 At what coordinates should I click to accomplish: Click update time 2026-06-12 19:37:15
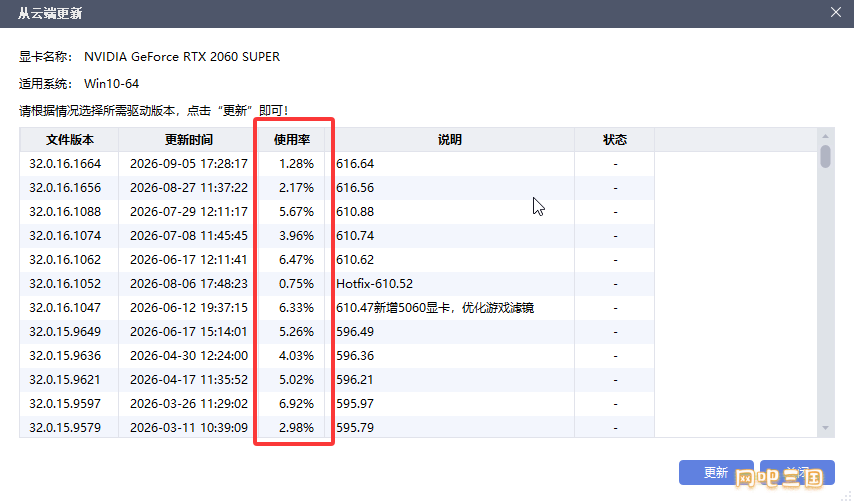click(x=188, y=308)
